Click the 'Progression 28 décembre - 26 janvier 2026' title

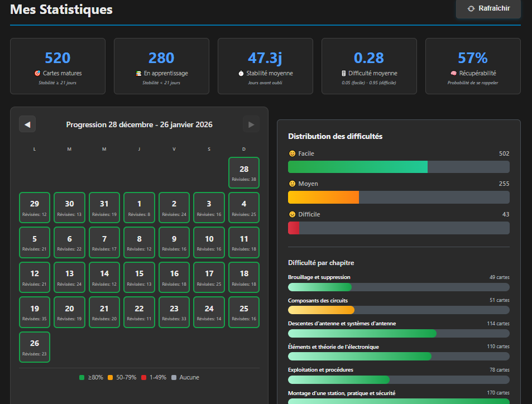(139, 124)
